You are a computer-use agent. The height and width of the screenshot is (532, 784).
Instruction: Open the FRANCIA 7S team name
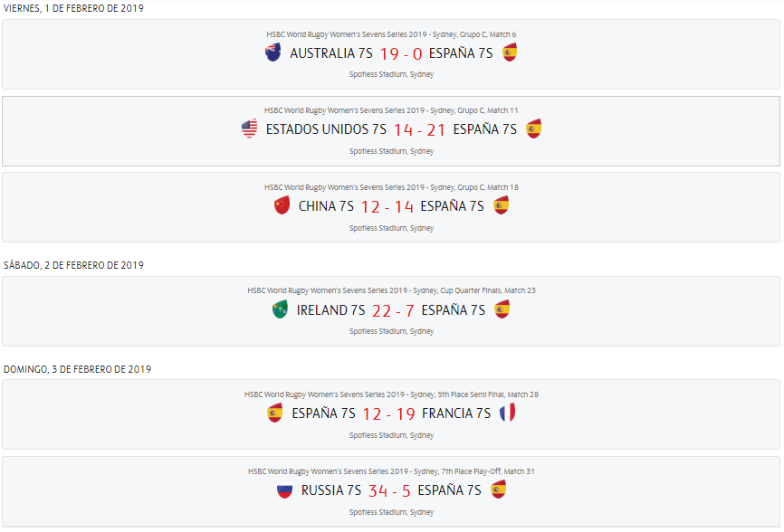[456, 413]
